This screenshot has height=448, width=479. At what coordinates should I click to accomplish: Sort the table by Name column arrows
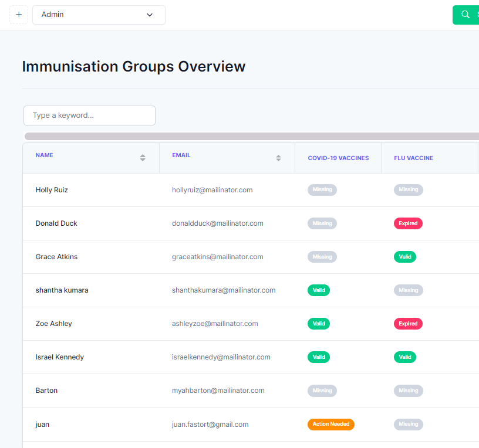click(x=143, y=158)
